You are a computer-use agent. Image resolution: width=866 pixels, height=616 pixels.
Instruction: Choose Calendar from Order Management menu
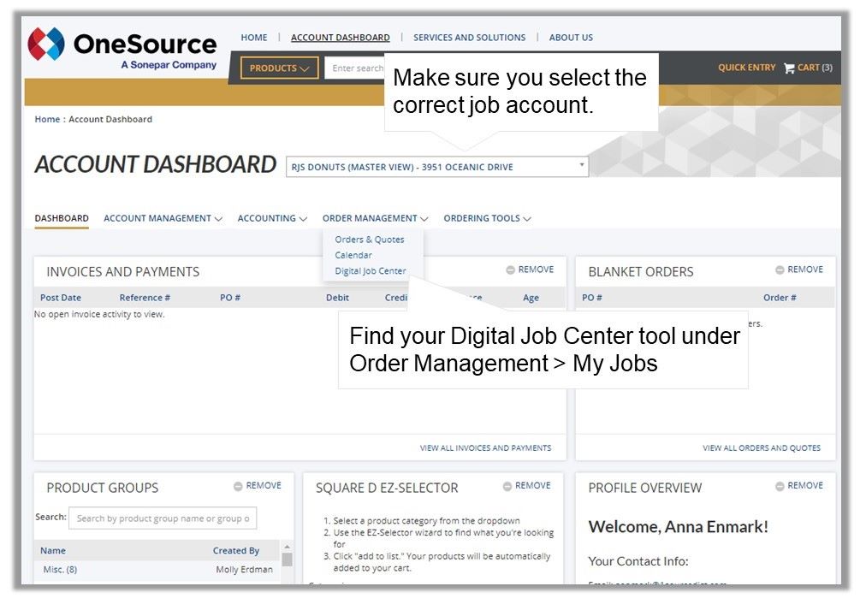coord(353,255)
